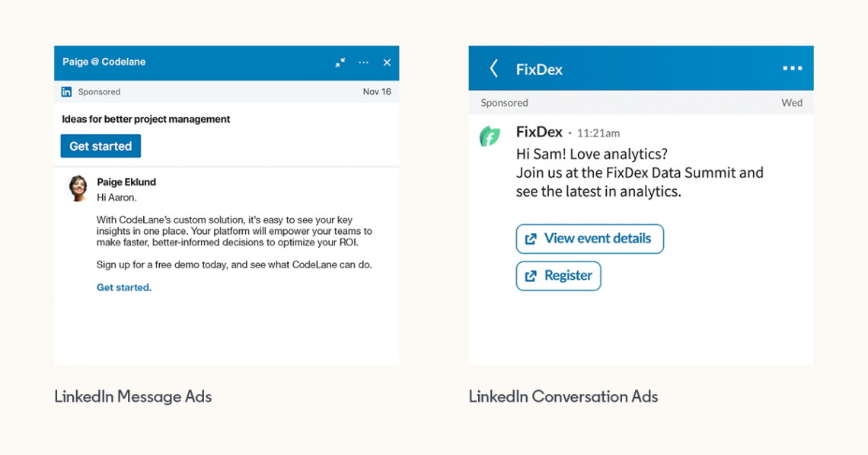868x455 pixels.
Task: Expand the Paige @ Codelane conversation header
Action: point(340,62)
